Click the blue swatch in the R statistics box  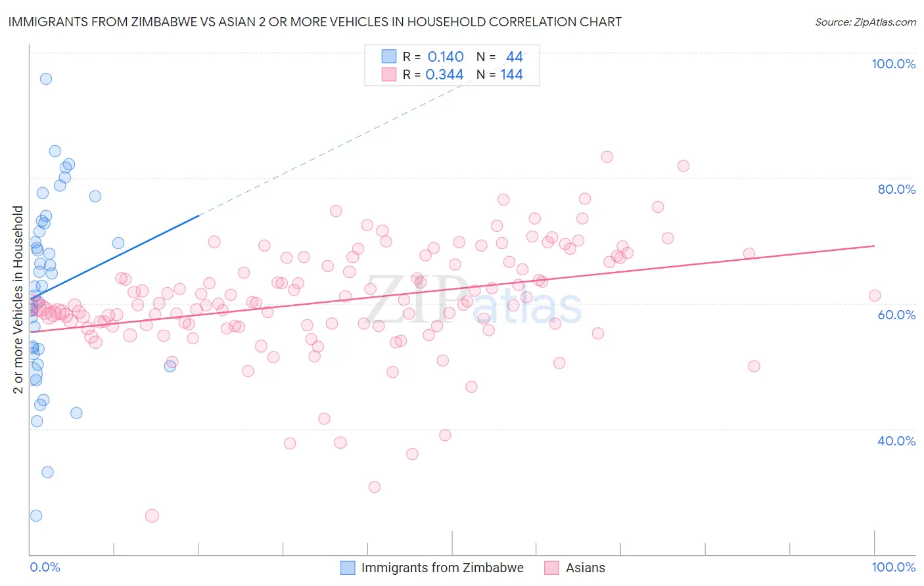point(389,56)
